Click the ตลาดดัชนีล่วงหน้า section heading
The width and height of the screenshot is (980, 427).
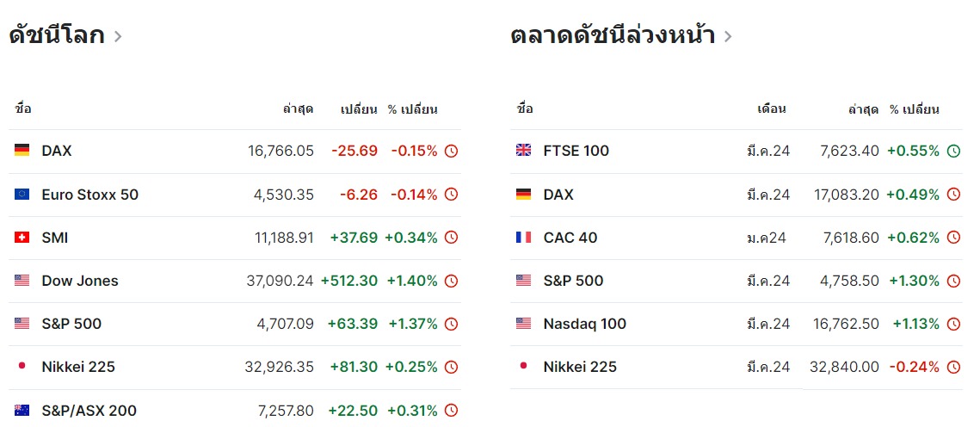(613, 36)
